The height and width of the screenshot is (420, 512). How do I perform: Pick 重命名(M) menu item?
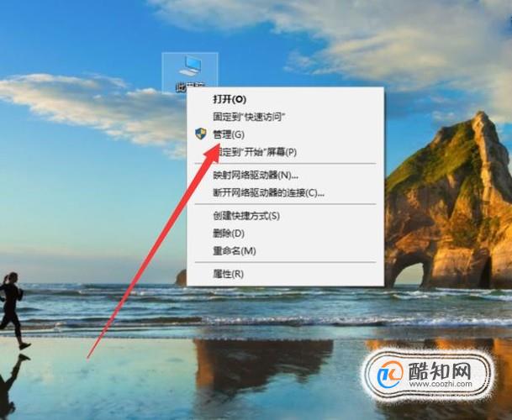pyautogui.click(x=234, y=251)
